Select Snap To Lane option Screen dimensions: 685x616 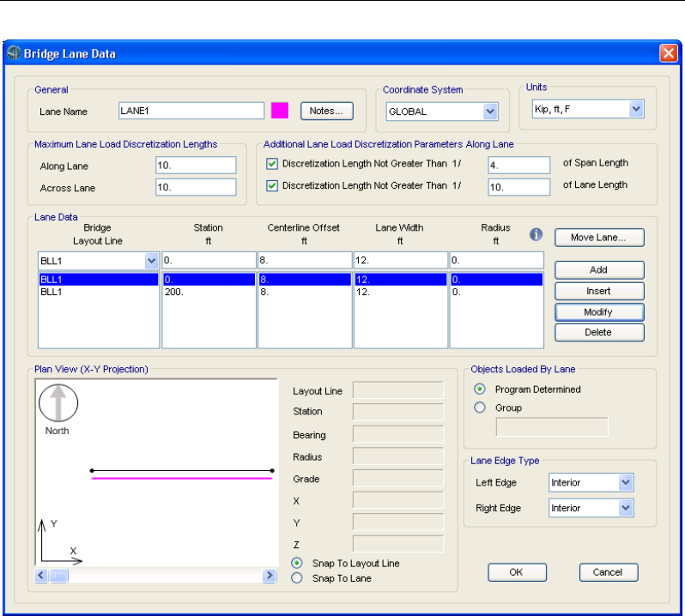(x=298, y=578)
